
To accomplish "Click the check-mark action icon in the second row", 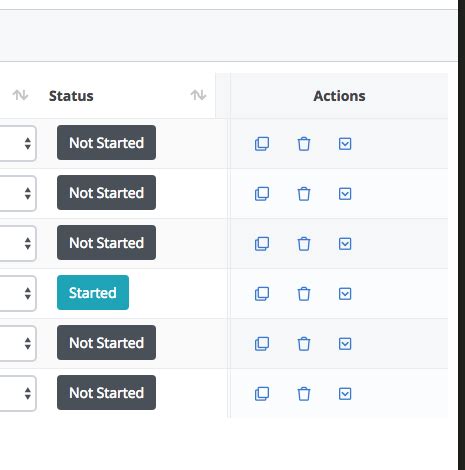I will 345,194.
